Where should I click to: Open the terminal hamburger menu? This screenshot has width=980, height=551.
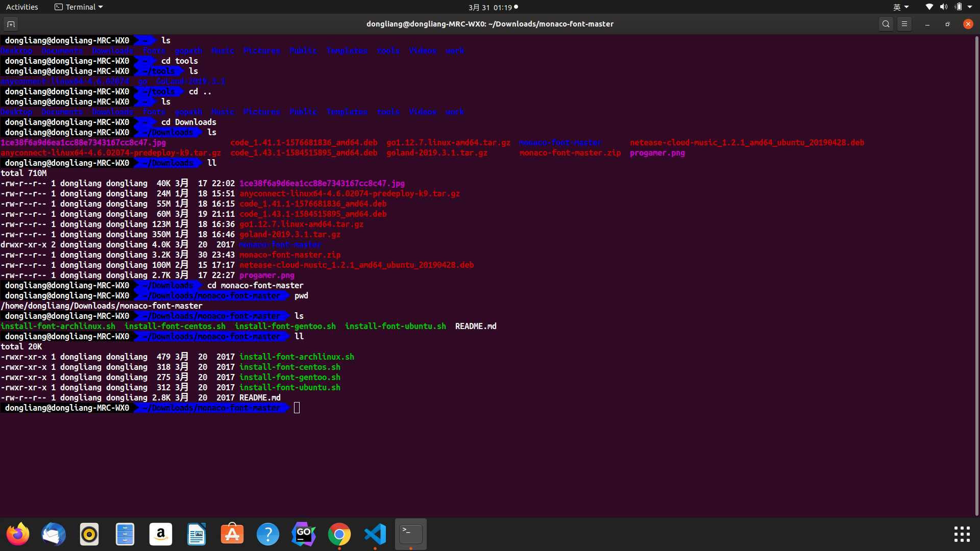(x=904, y=24)
